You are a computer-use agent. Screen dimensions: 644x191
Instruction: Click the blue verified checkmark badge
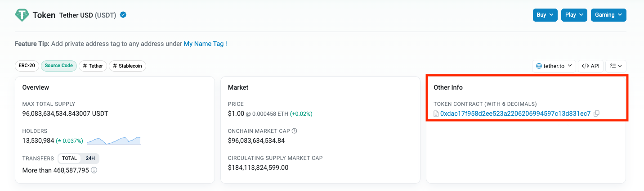pos(123,15)
